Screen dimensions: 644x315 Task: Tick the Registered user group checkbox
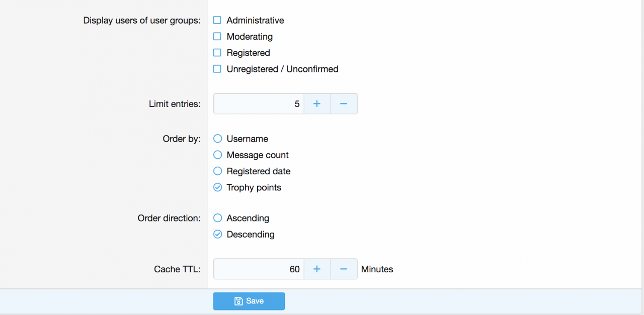point(217,53)
